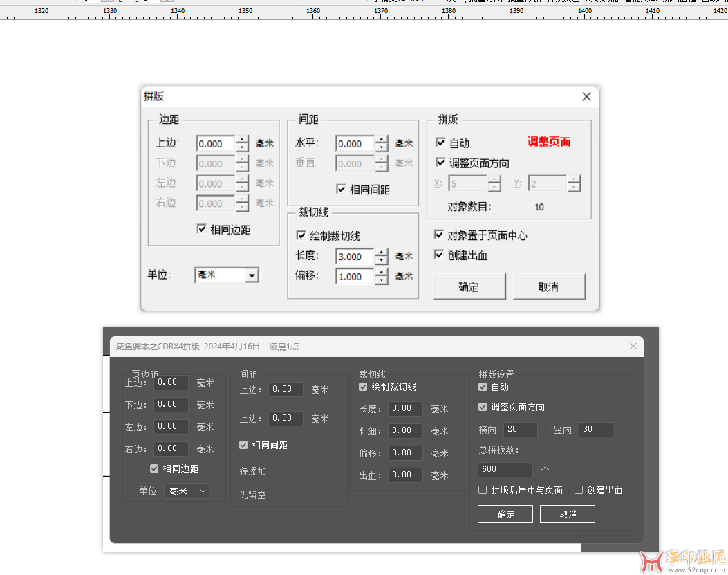
Task: Enable 拼版后居中与页面 checkbox in dark dialog
Action: coord(483,491)
